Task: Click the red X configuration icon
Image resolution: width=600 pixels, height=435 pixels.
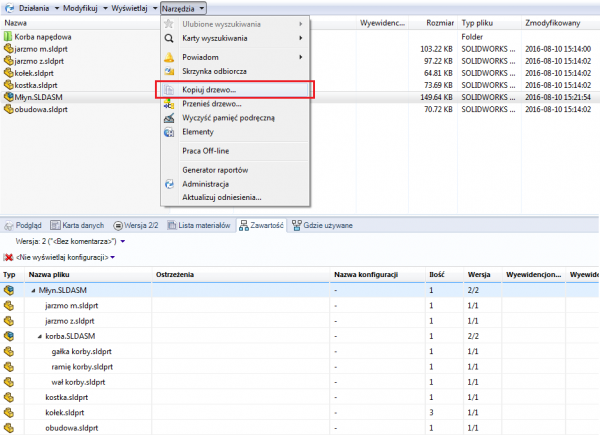Action: click(8, 257)
